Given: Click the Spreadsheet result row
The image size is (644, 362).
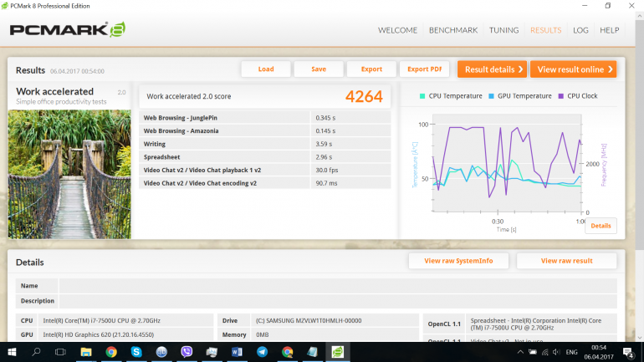Looking at the screenshot, I should coord(265,157).
